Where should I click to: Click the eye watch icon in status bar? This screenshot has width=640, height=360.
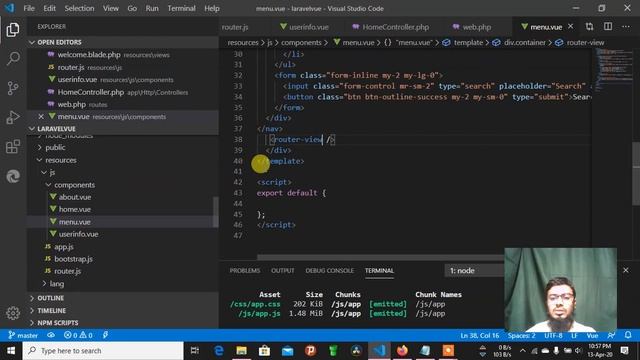(51, 335)
